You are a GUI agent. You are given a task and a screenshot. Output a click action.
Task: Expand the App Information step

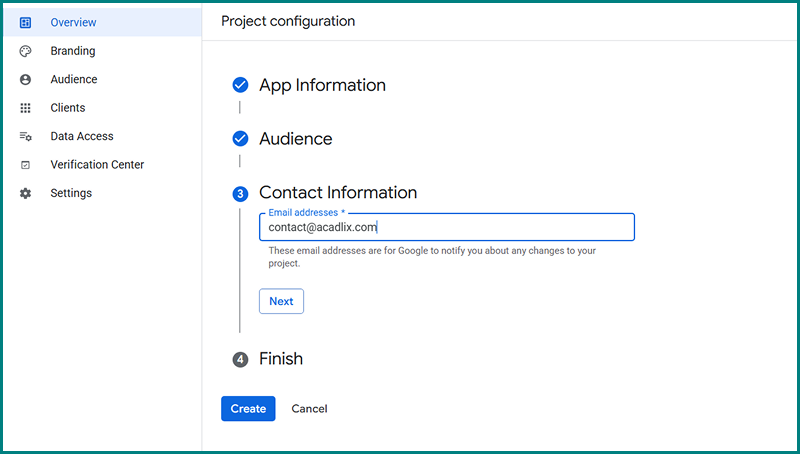pos(322,85)
